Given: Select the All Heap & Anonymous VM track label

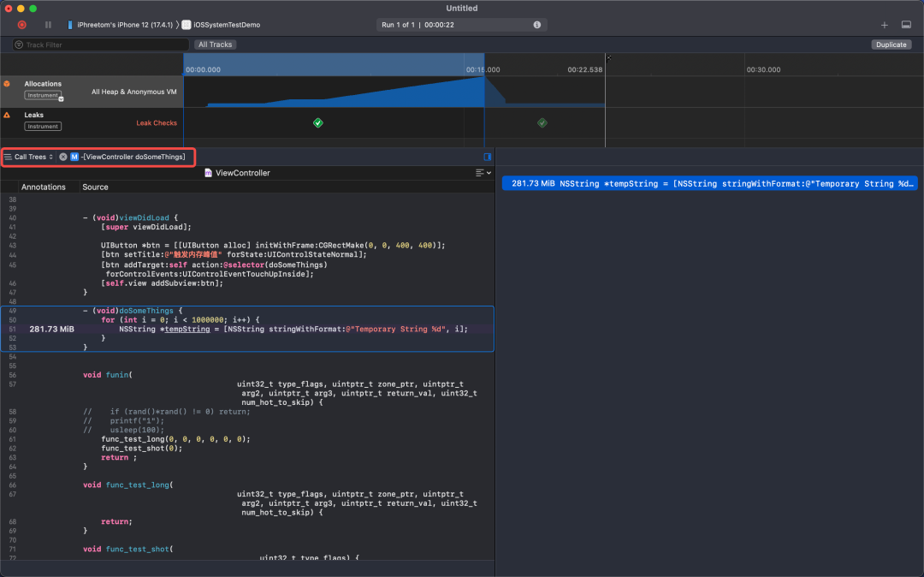Looking at the screenshot, I should 133,92.
